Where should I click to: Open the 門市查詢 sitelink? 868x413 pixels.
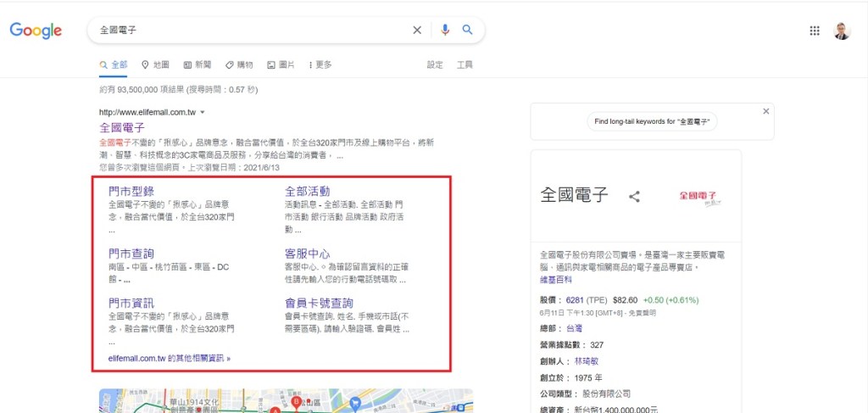click(x=131, y=254)
